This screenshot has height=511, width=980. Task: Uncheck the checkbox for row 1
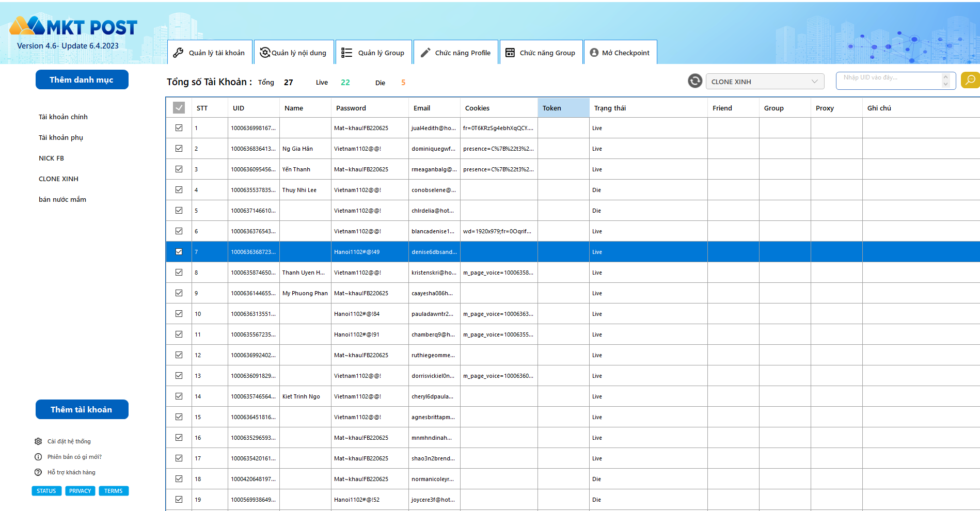pyautogui.click(x=179, y=128)
